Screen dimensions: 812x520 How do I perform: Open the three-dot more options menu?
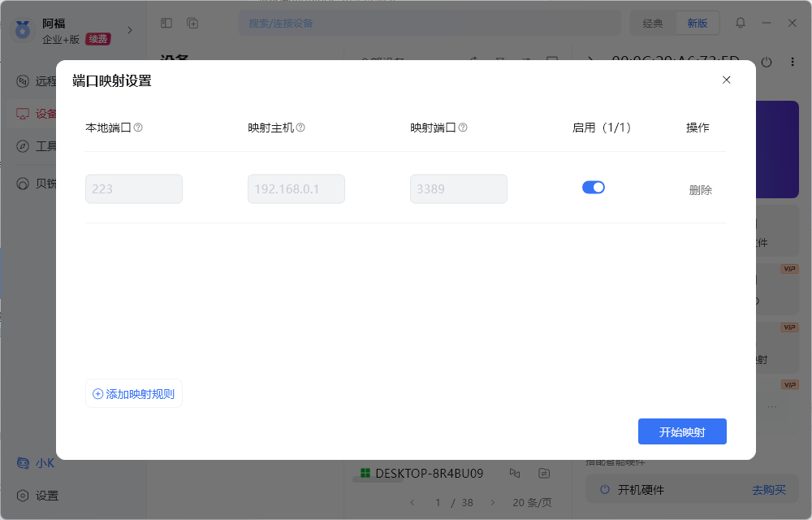792,61
